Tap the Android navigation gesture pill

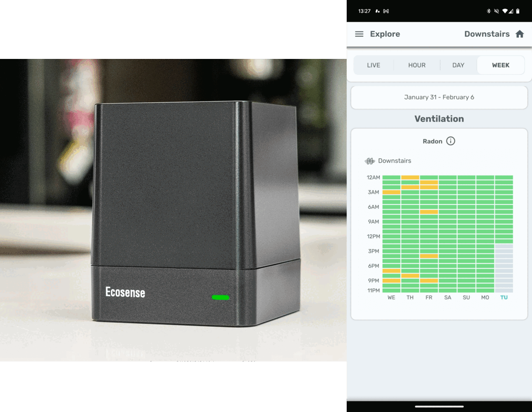(x=439, y=406)
